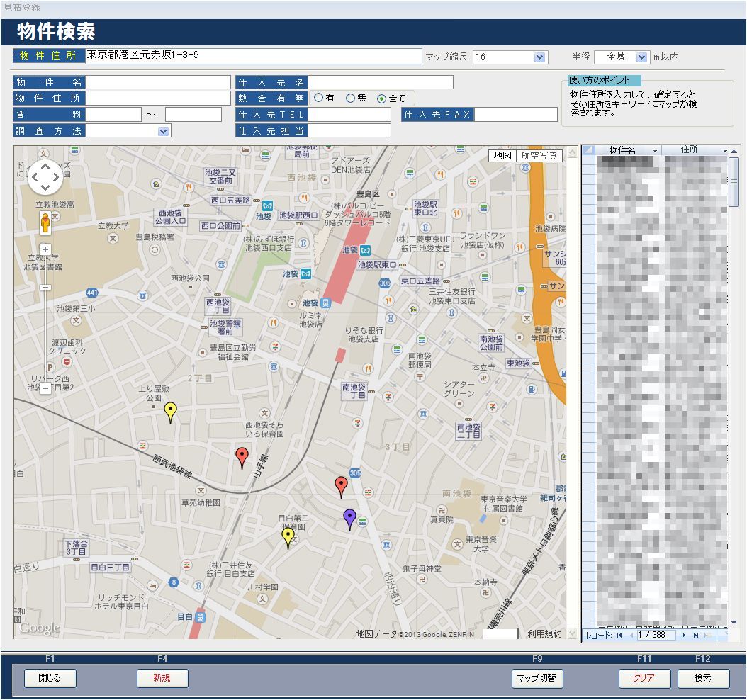
Task: Click the 仕入先TEL input field
Action: pyautogui.click(x=349, y=114)
